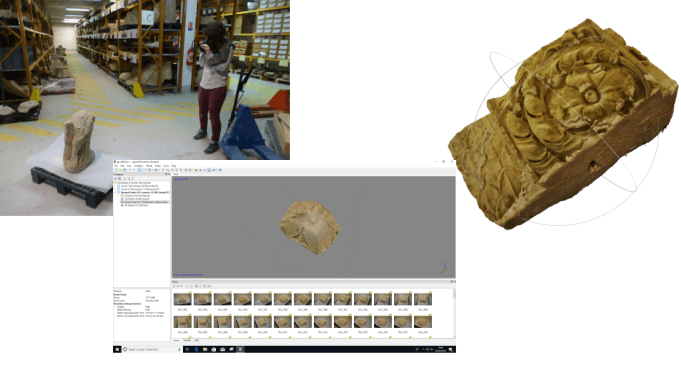Click the green shaded model view icon
681x370 pixels.
[196, 170]
